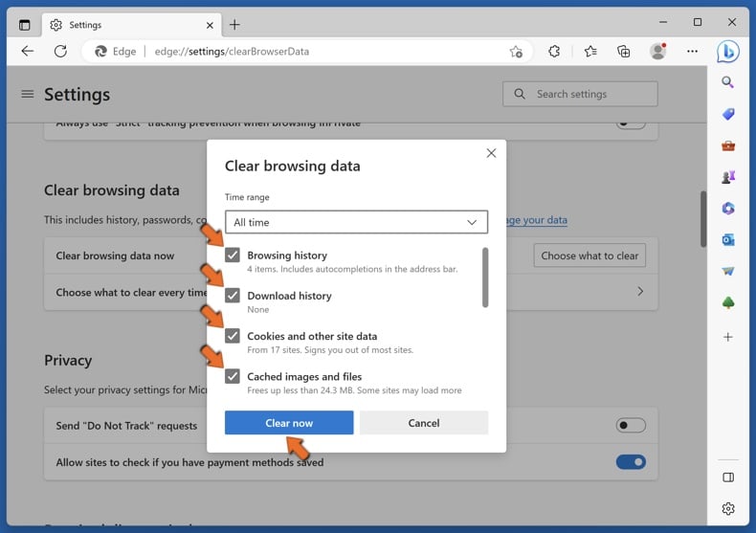Toggle Send Do Not Track requests switch
The image size is (756, 533).
[631, 425]
